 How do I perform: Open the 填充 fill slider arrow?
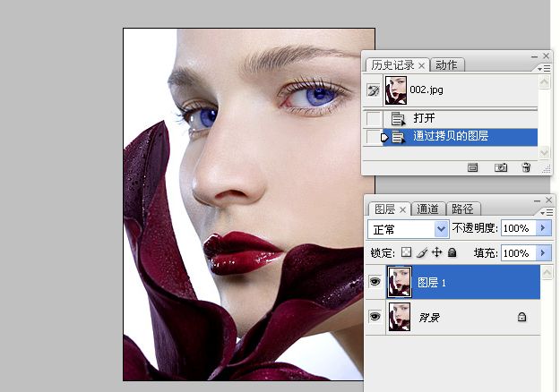click(x=544, y=253)
